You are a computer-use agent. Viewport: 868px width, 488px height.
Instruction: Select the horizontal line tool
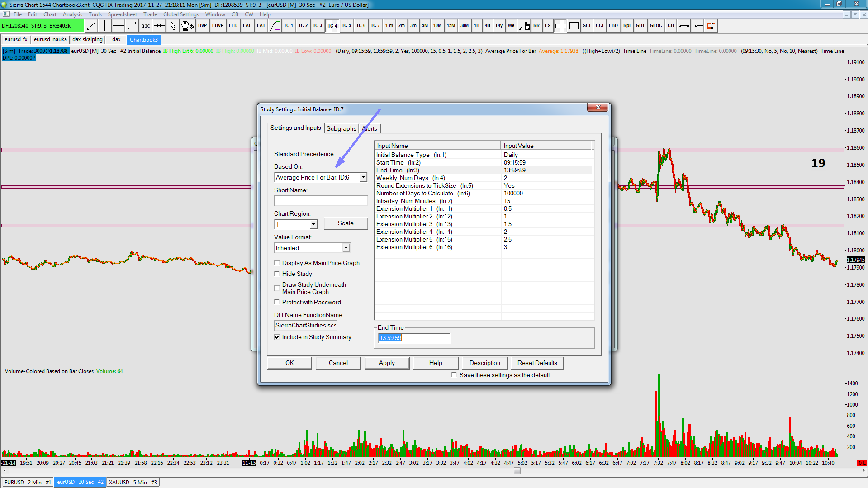click(118, 26)
